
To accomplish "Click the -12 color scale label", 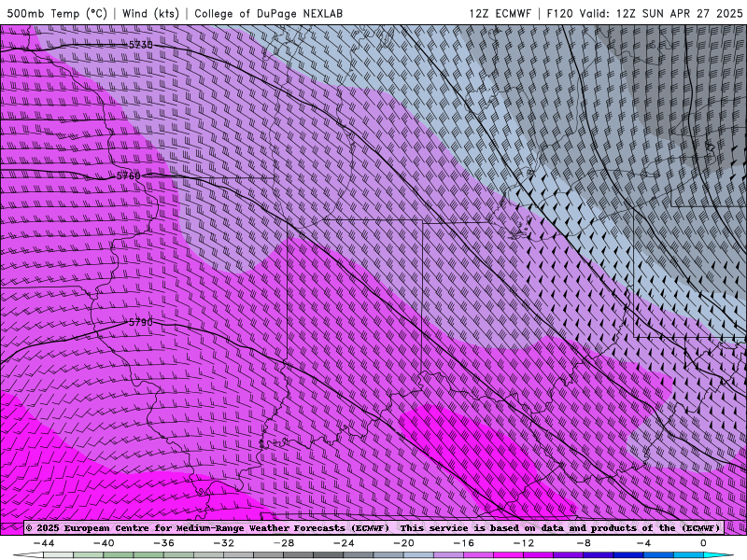I will [x=524, y=543].
